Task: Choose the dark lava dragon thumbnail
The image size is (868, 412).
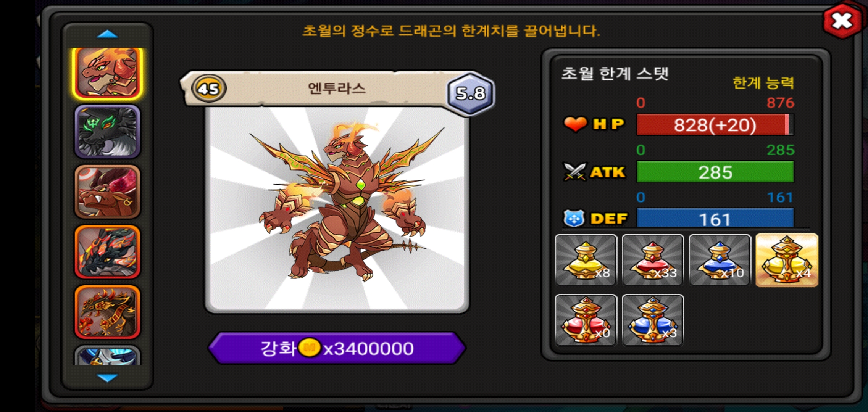Action: tap(108, 252)
